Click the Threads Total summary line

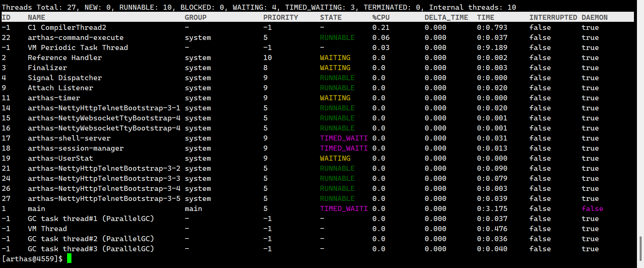259,7
